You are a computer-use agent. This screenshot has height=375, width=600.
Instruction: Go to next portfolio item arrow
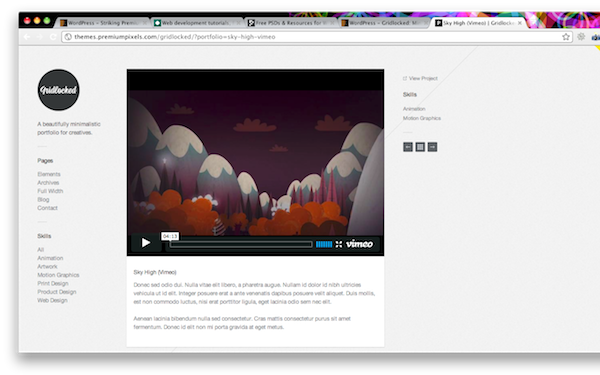432,147
